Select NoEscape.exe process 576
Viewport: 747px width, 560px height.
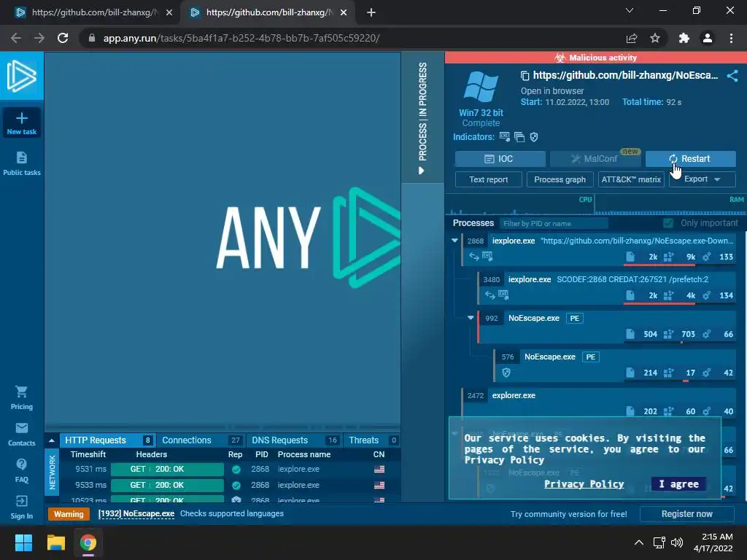pyautogui.click(x=615, y=365)
